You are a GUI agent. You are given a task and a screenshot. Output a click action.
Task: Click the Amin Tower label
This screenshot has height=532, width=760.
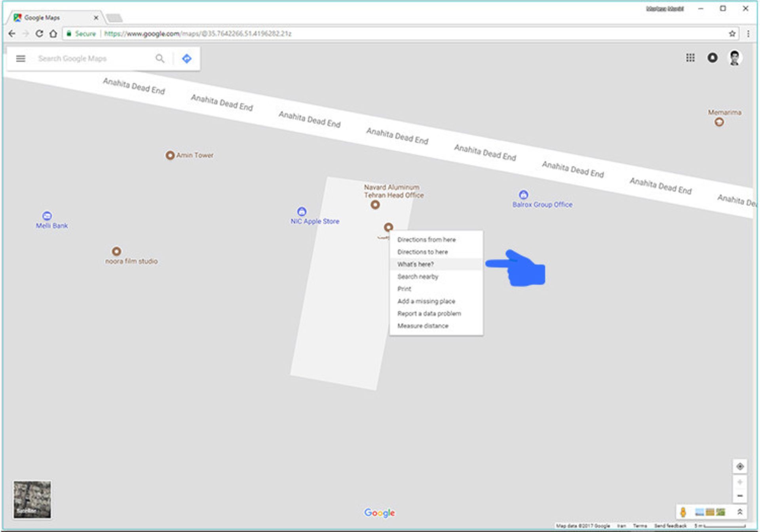click(195, 155)
